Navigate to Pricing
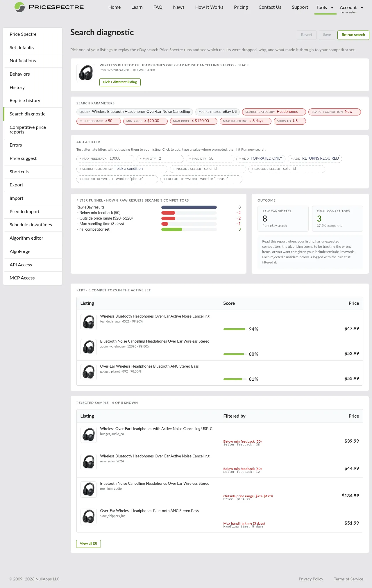Image resolution: width=372 pixels, height=588 pixels. click(241, 7)
